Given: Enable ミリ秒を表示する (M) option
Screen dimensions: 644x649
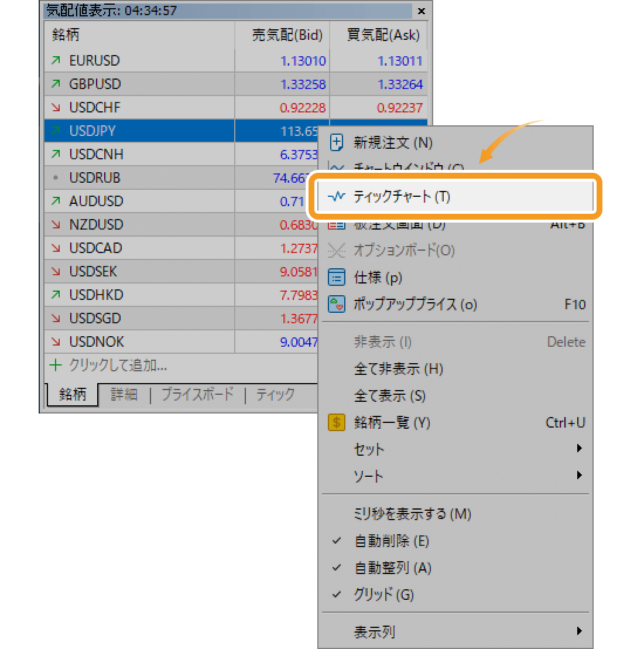Looking at the screenshot, I should (455, 514).
